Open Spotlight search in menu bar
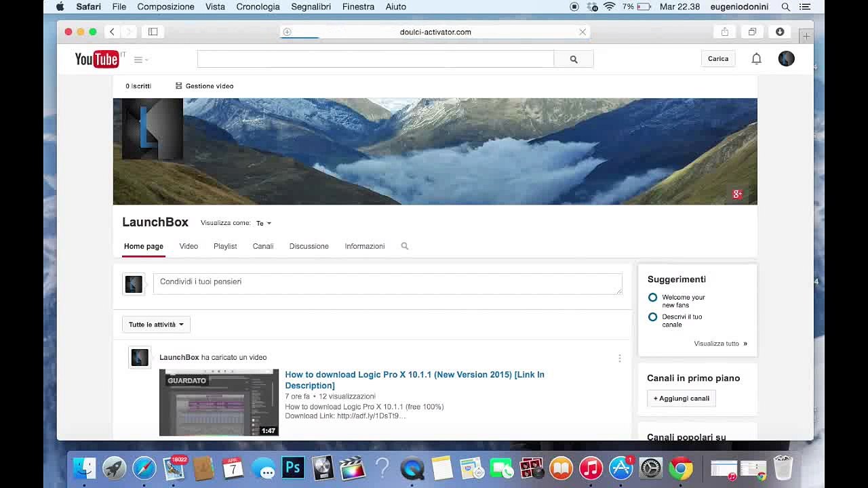The width and height of the screenshot is (868, 488). (786, 7)
